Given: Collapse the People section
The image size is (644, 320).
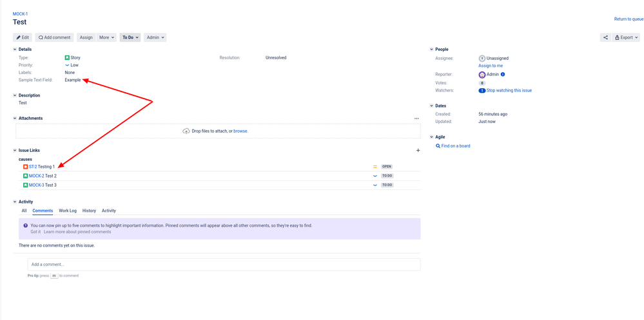Looking at the screenshot, I should 432,49.
